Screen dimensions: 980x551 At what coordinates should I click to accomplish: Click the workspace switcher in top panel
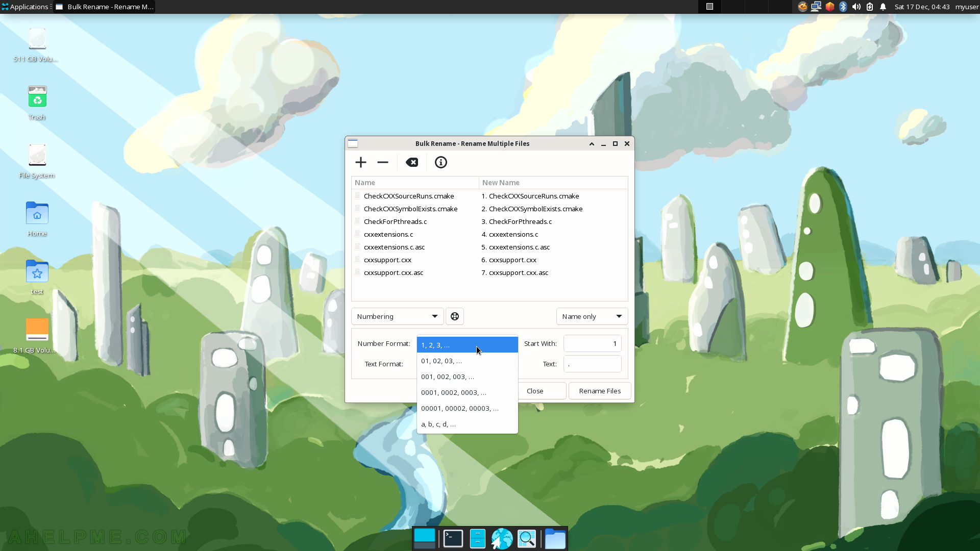click(745, 7)
